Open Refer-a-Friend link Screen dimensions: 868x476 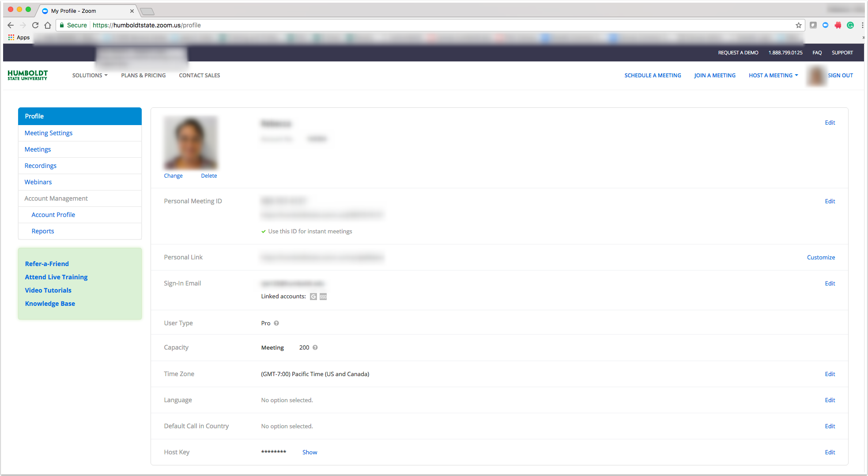(47, 264)
